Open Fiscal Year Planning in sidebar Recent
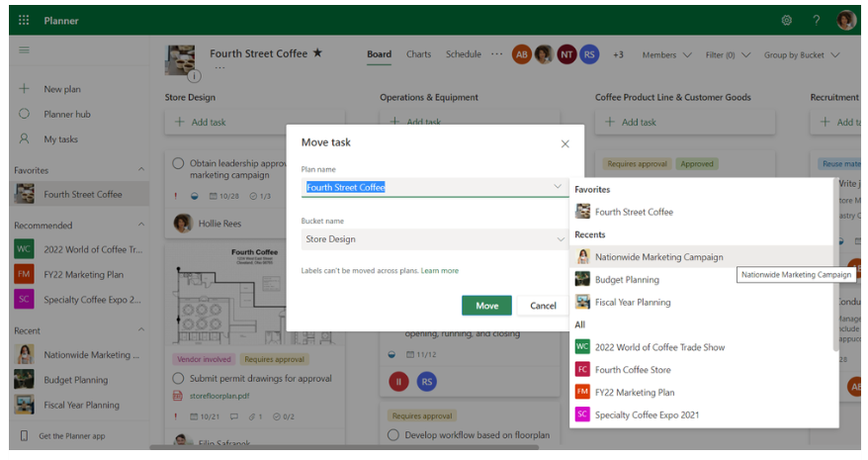The width and height of the screenshot is (868, 460). (x=80, y=406)
